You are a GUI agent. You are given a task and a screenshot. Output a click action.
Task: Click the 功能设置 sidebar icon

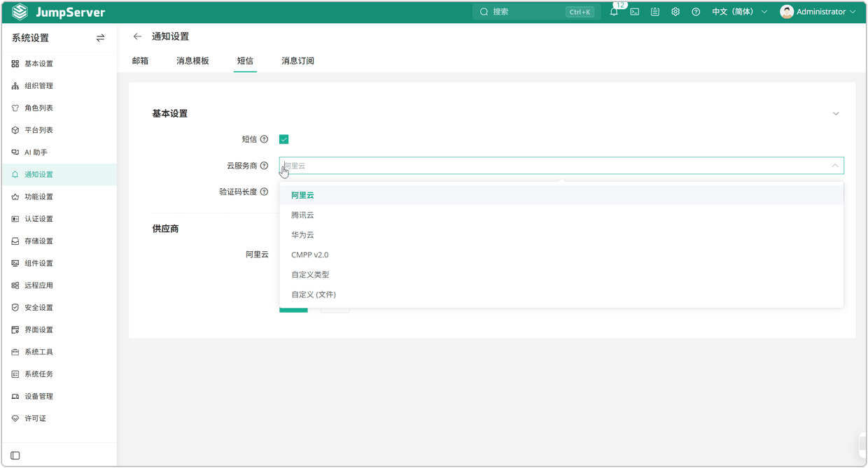coord(15,197)
